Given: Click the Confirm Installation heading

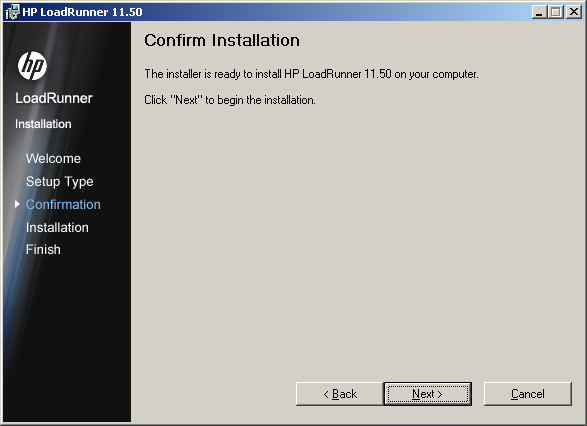Looking at the screenshot, I should (x=222, y=40).
